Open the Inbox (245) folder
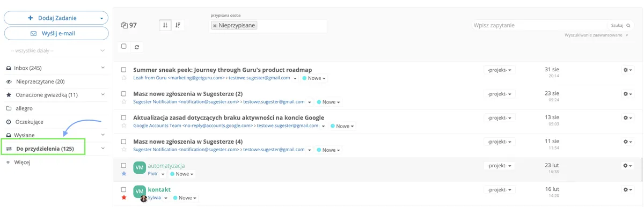The image size is (644, 207). point(28,68)
